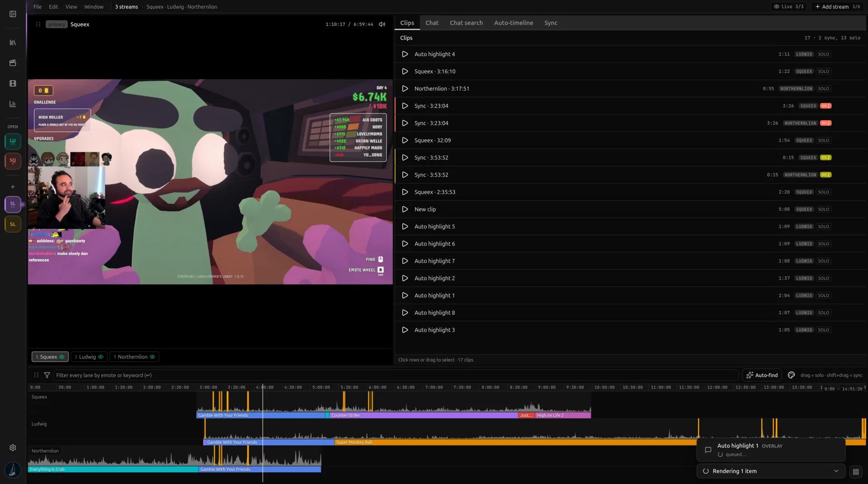Select the Northernlion stream chip
Screen dimensions: 868x484
[x=134, y=357]
